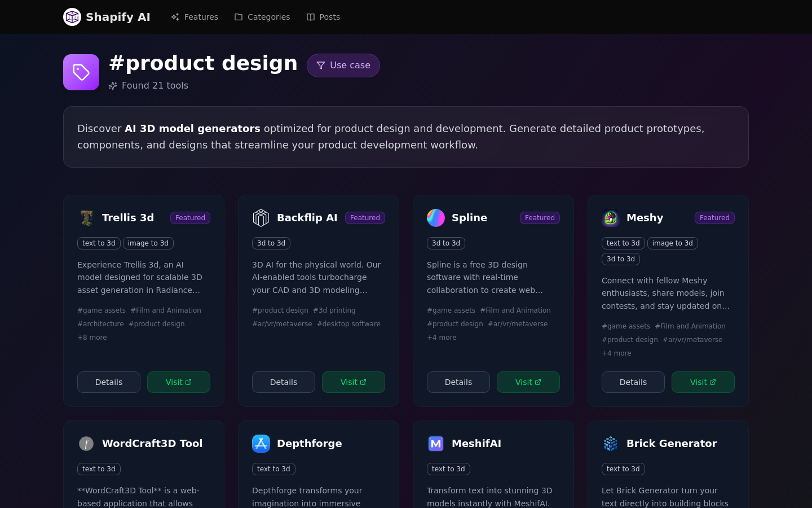Select text to 3d tag on WordCraft3D Tool

coord(99,469)
